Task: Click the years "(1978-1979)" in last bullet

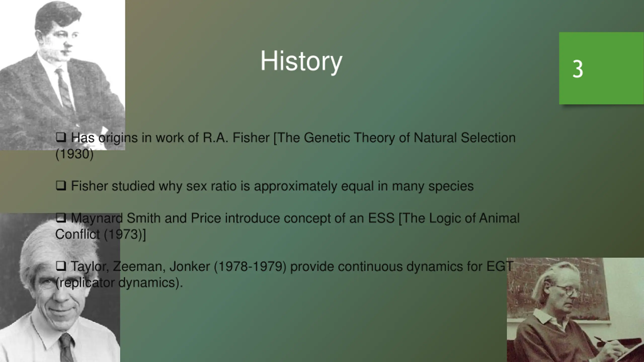Action: [x=250, y=266]
